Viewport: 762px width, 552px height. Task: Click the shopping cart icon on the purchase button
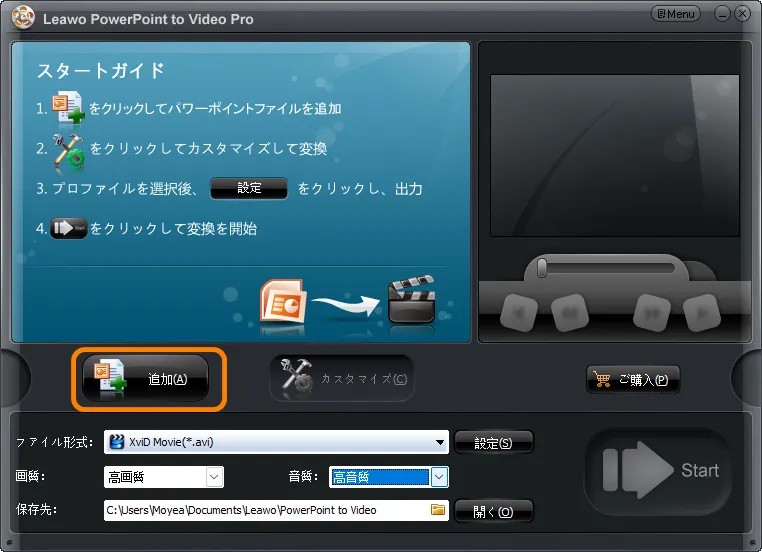point(602,379)
